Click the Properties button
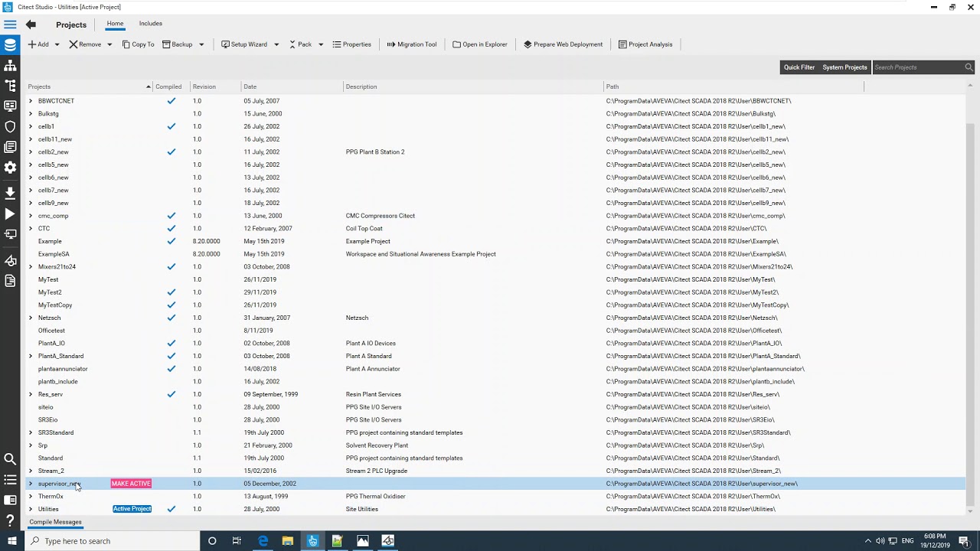Screen dimensions: 980x551 (351, 44)
